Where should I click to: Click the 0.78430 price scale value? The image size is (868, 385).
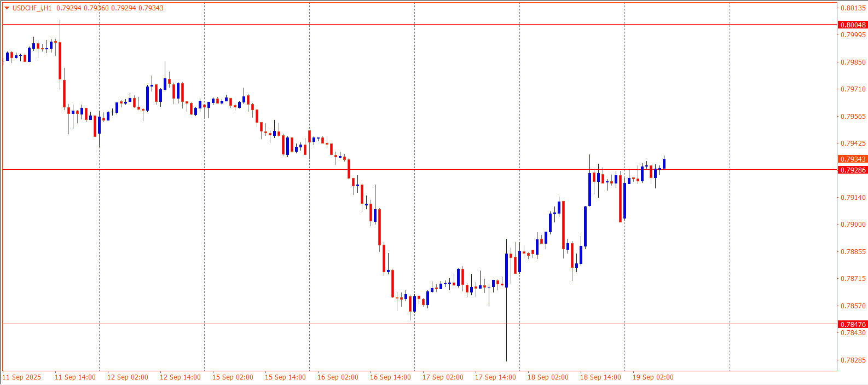(x=853, y=333)
